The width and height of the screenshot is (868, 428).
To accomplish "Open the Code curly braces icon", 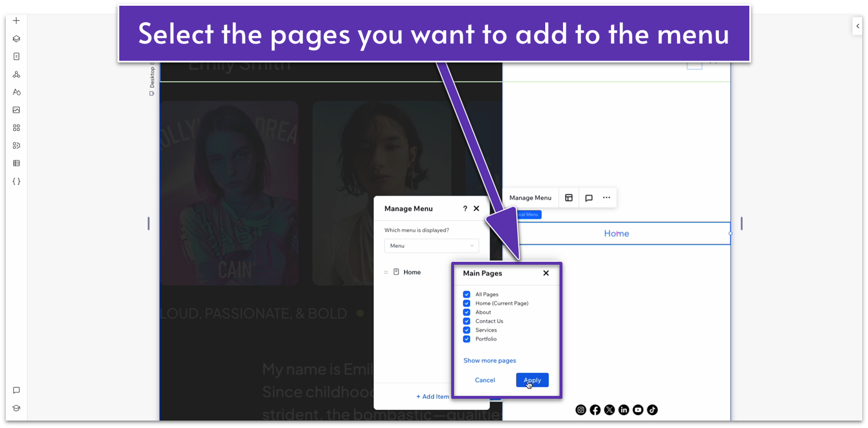I will click(x=16, y=181).
